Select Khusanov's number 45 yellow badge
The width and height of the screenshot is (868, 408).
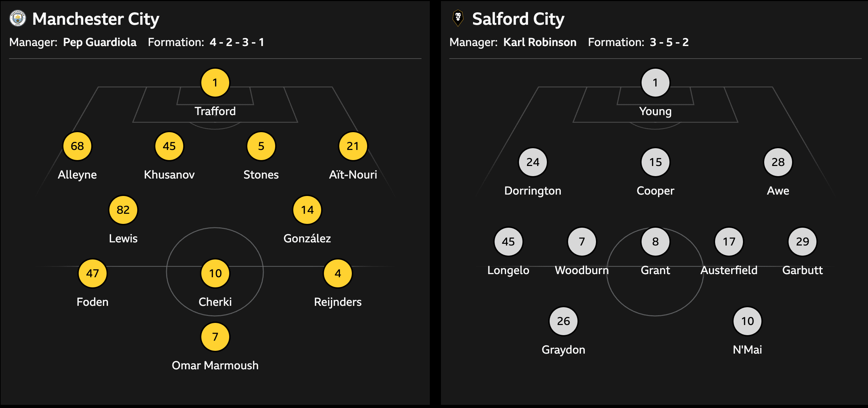(x=169, y=146)
